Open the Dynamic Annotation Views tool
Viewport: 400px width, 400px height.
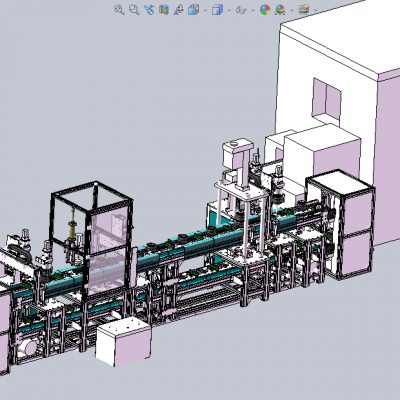[178, 10]
